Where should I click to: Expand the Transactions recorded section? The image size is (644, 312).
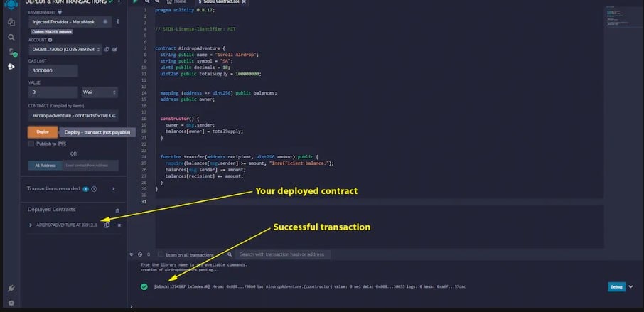pos(114,189)
